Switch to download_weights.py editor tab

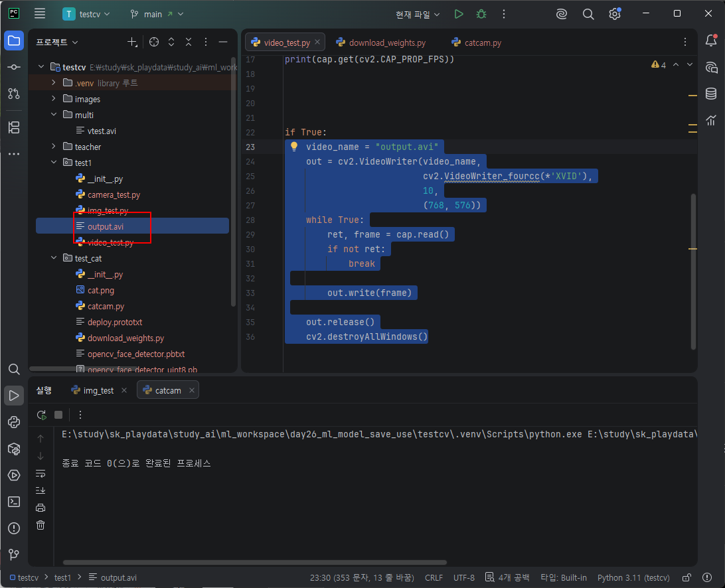click(380, 42)
